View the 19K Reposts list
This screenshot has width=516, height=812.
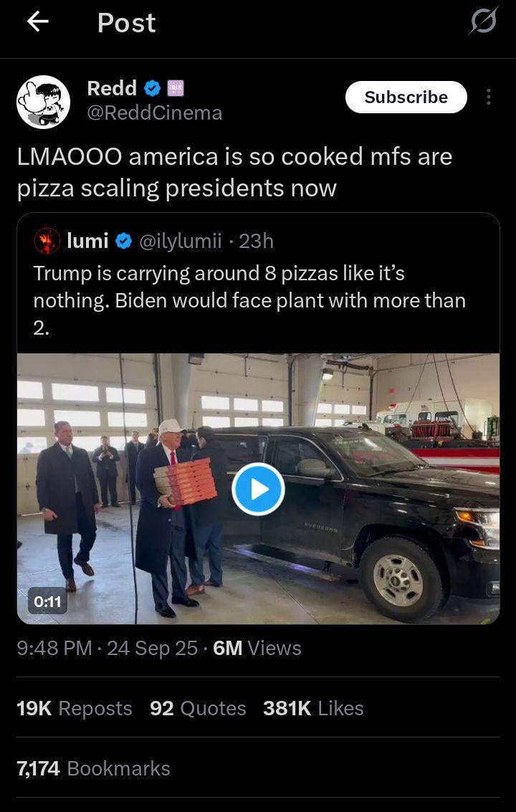74,708
